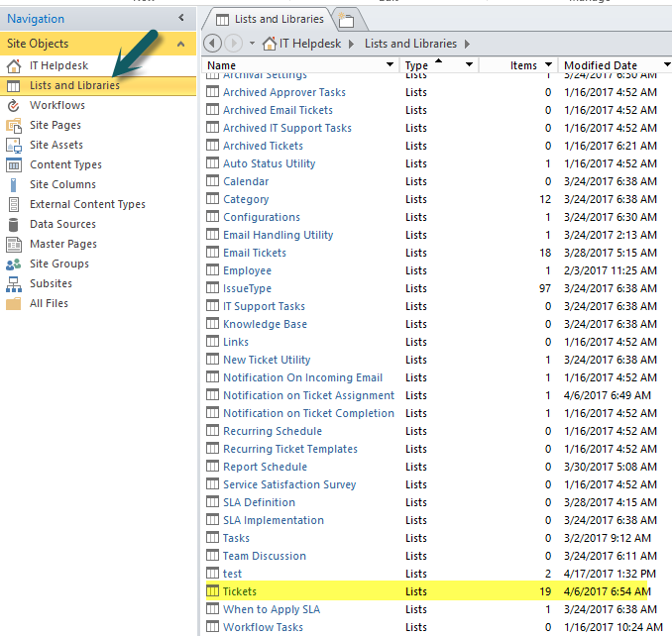Open the Notification on Ticket Assignment list

[308, 395]
